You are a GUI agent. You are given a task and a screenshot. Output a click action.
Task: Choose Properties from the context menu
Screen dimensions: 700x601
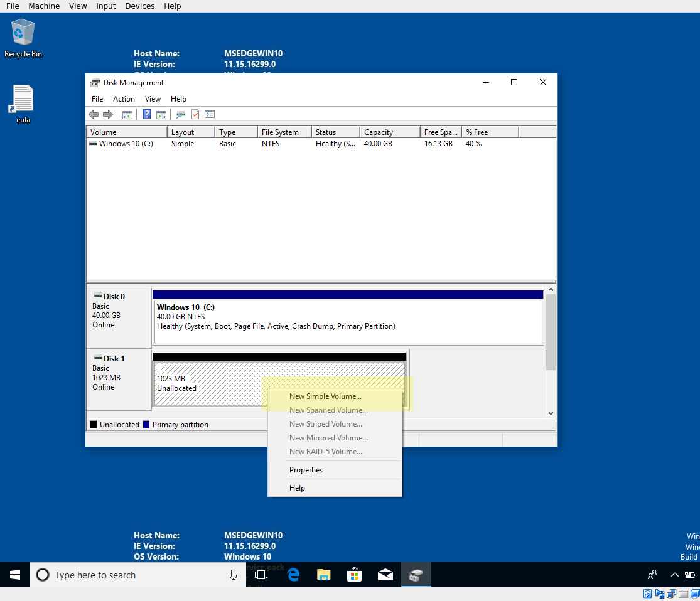click(335, 470)
